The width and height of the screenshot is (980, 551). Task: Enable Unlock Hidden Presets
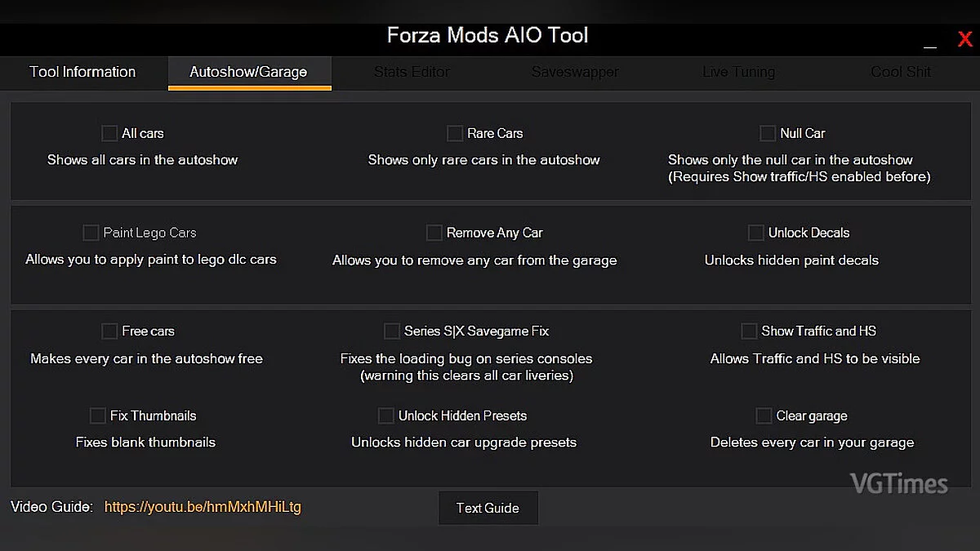click(x=385, y=415)
